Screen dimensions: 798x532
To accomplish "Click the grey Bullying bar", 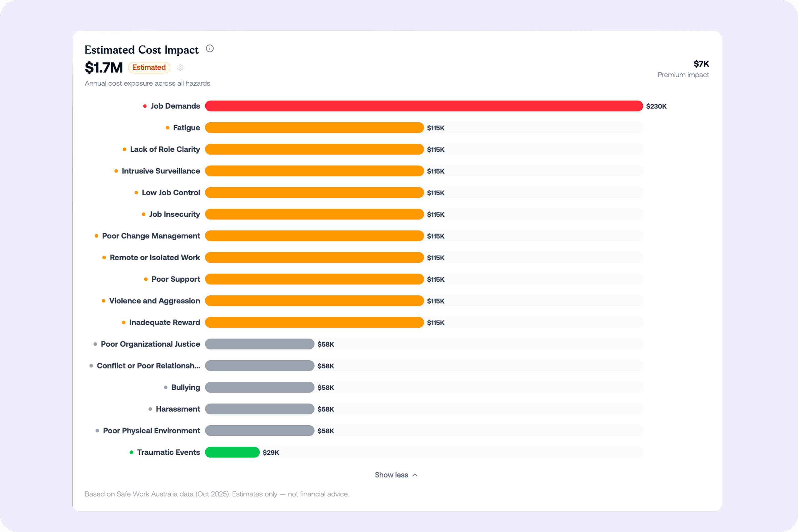I will coord(260,387).
